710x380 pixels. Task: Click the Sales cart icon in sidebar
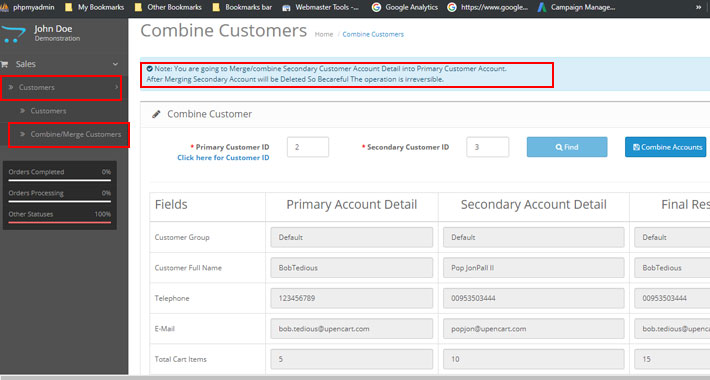coord(5,64)
